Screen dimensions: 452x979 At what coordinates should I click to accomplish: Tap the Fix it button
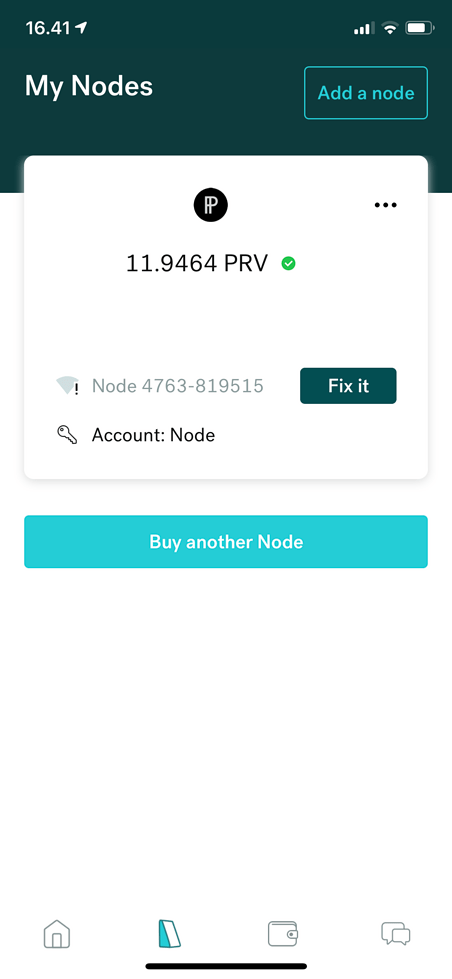pos(348,386)
